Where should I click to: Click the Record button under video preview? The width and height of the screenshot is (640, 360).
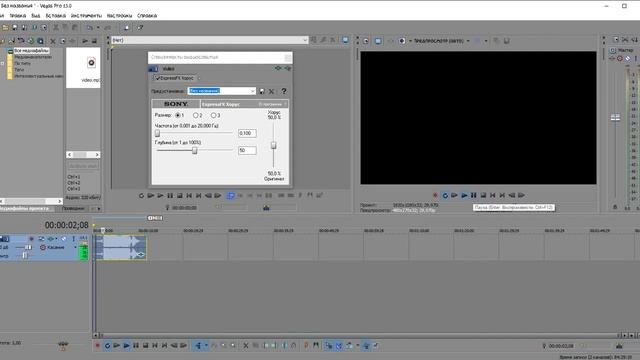435,196
